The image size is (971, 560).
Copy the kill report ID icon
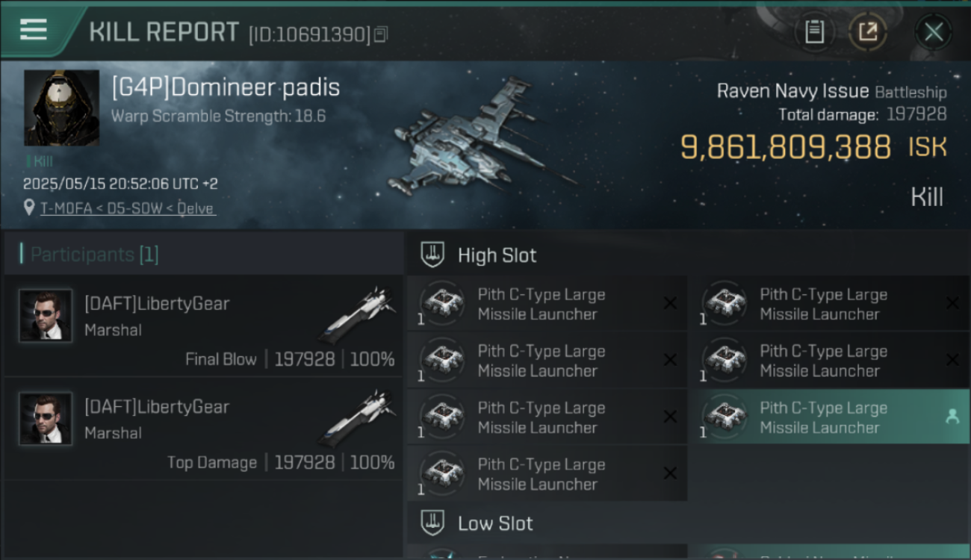381,34
